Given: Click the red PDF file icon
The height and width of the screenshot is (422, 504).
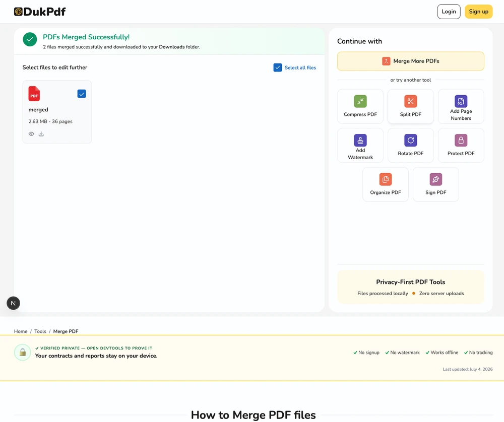Looking at the screenshot, I should point(34,94).
